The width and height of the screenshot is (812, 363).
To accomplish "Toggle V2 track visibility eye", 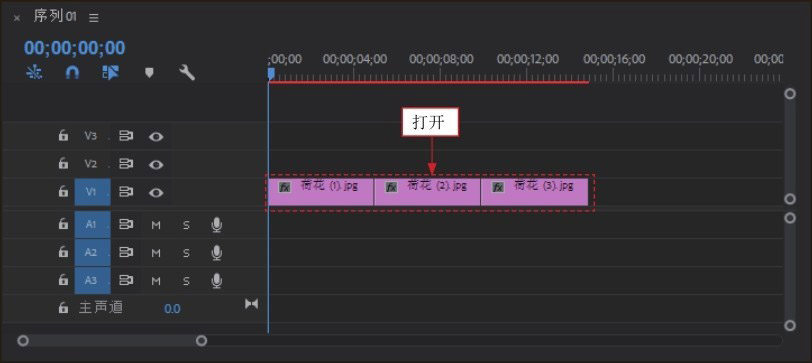I will (156, 165).
